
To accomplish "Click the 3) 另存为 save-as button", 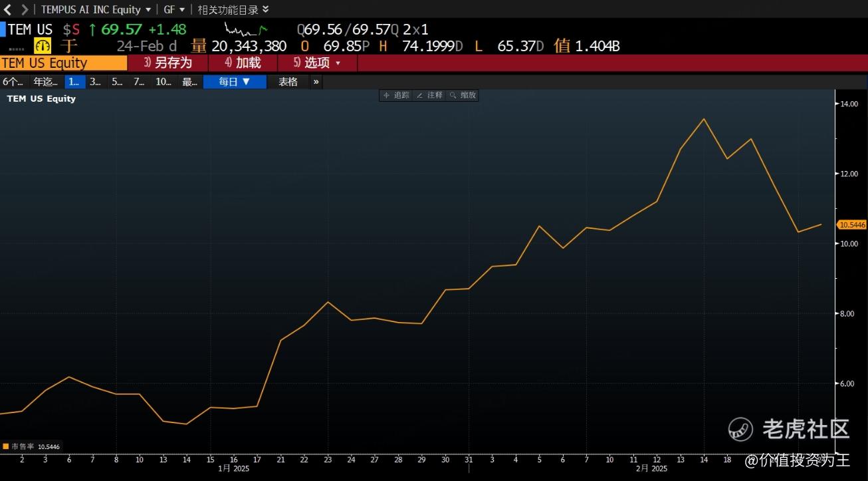I will click(167, 63).
